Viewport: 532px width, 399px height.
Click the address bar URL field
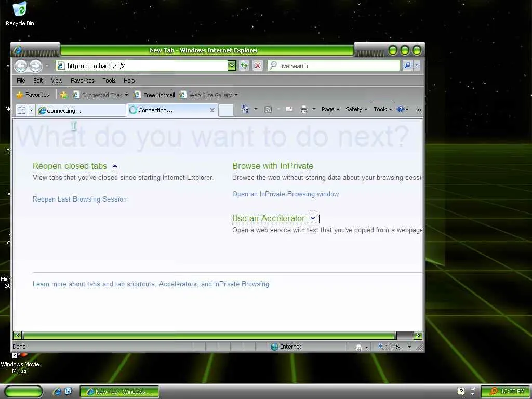(142, 66)
